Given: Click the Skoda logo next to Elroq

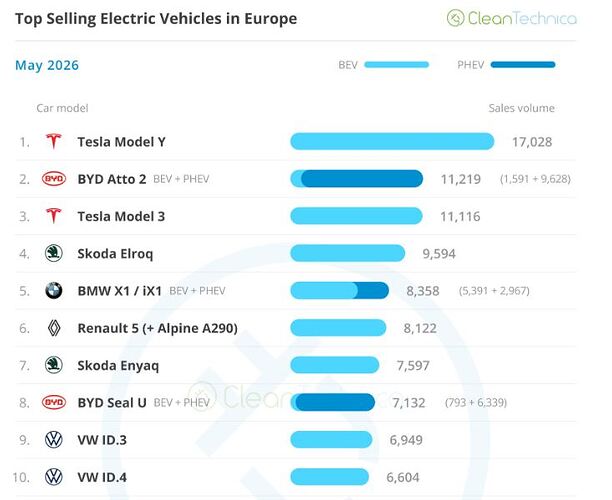Looking at the screenshot, I should [54, 253].
